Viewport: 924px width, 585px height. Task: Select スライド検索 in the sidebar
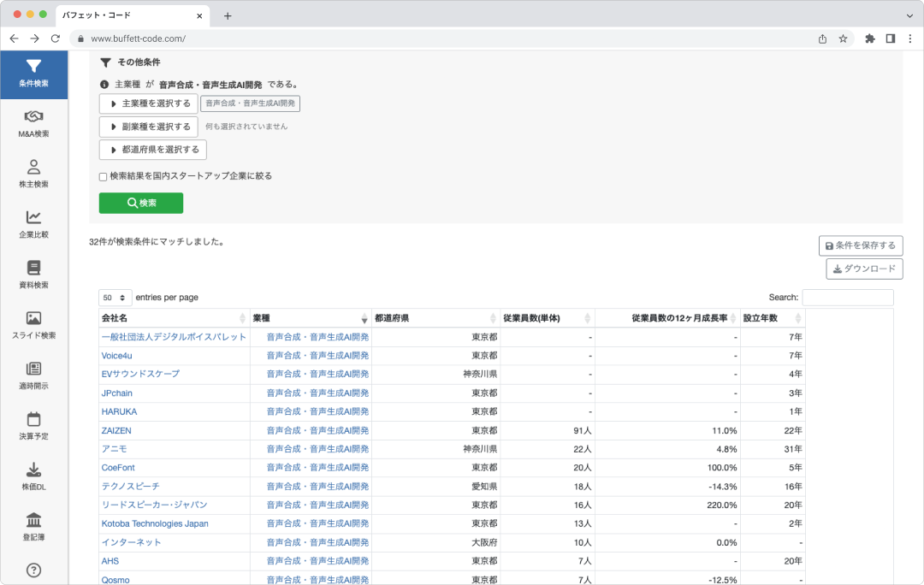(33, 323)
